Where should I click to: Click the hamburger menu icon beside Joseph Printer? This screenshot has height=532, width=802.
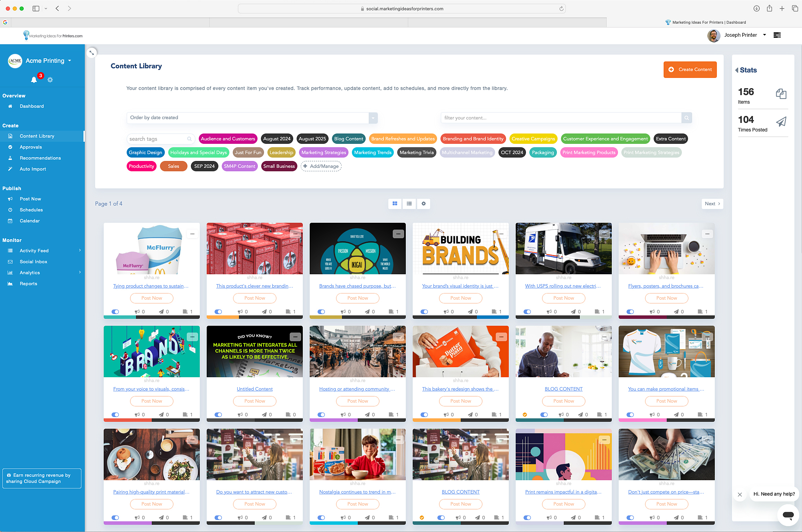click(x=777, y=35)
